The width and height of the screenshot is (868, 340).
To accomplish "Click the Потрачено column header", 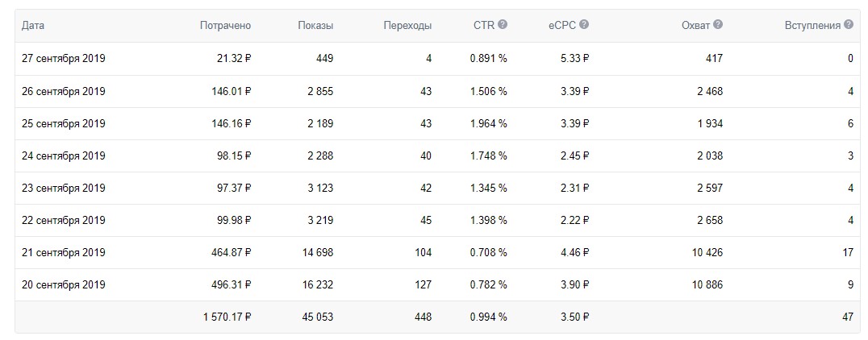I will pos(225,26).
